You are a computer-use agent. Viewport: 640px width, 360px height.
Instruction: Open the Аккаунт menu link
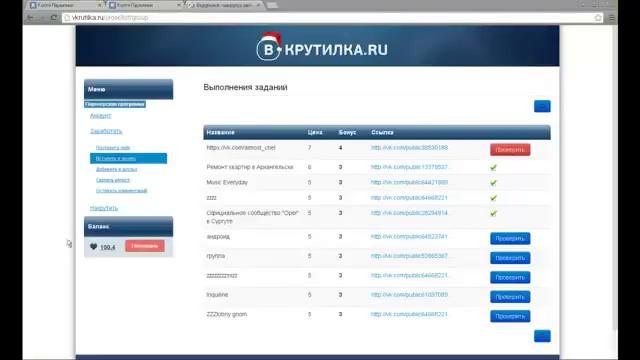[100, 116]
